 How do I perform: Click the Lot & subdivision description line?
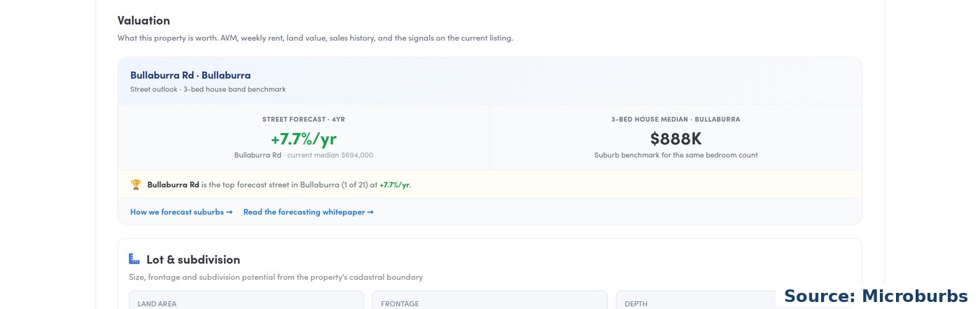click(276, 277)
